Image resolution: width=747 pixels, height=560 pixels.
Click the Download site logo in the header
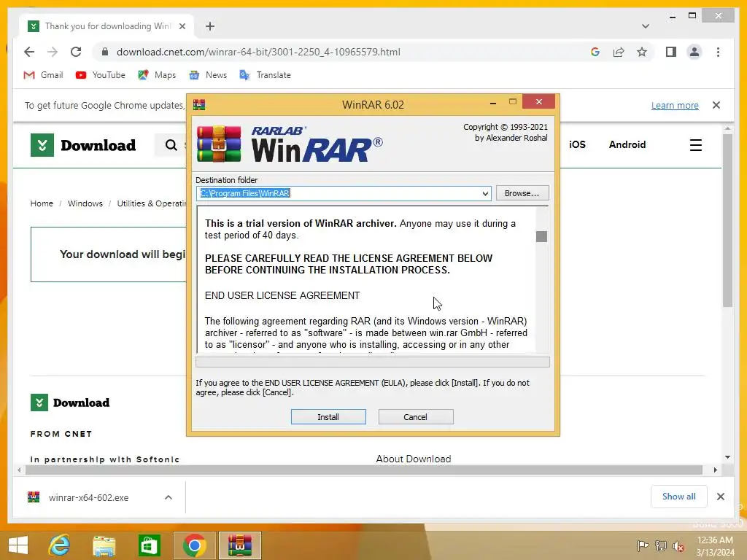tap(83, 145)
